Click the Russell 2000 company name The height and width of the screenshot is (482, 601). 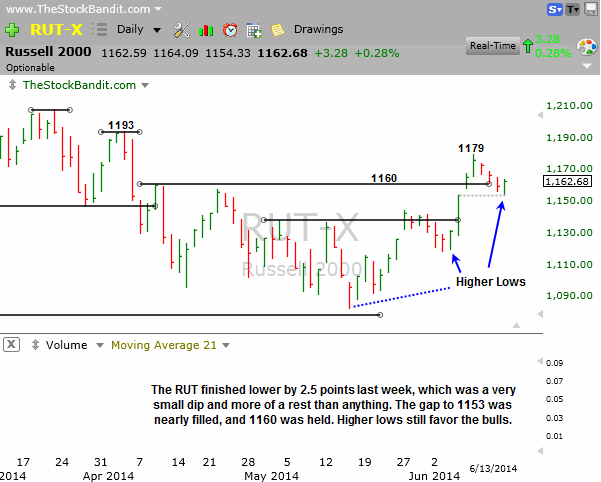pyautogui.click(x=48, y=52)
